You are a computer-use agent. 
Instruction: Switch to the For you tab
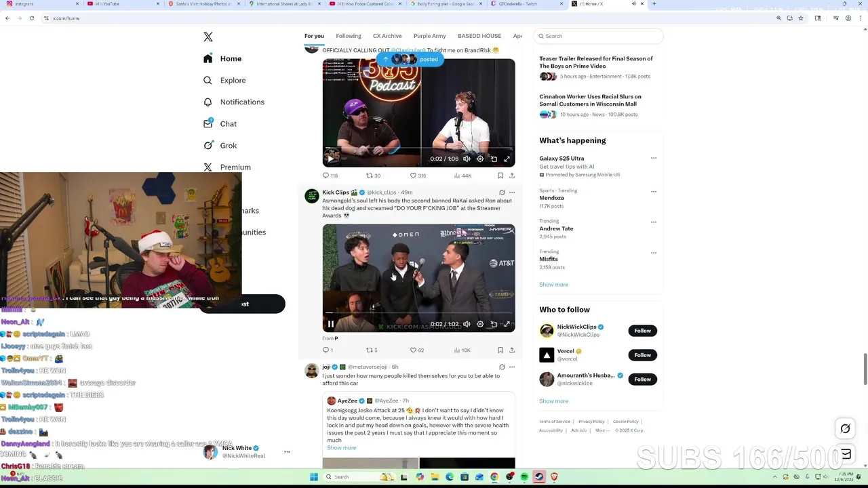tap(314, 36)
